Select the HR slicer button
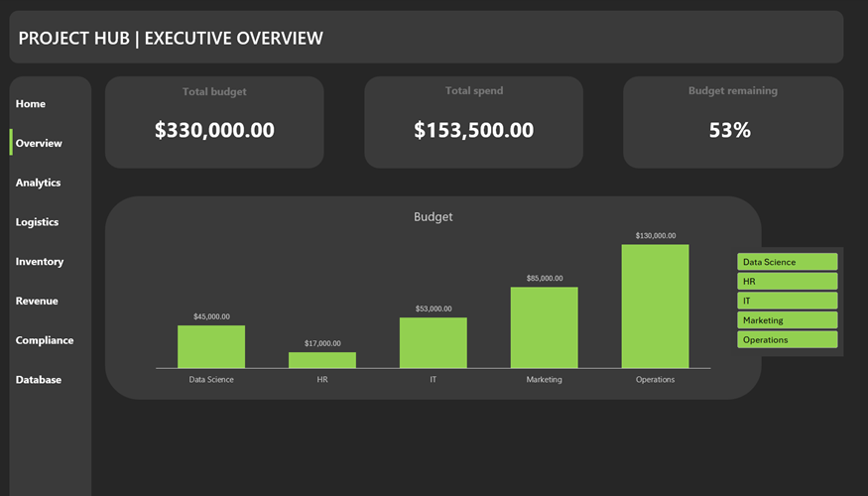The image size is (868, 496). 788,281
